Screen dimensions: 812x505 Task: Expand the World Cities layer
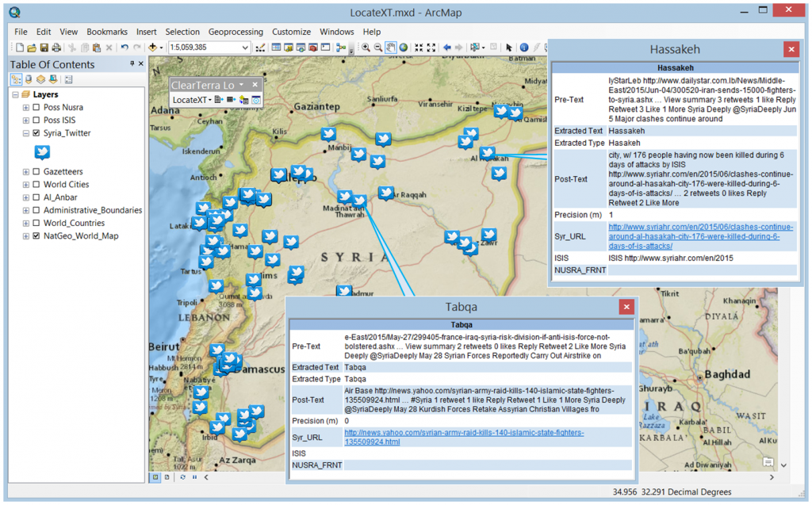[x=26, y=185]
